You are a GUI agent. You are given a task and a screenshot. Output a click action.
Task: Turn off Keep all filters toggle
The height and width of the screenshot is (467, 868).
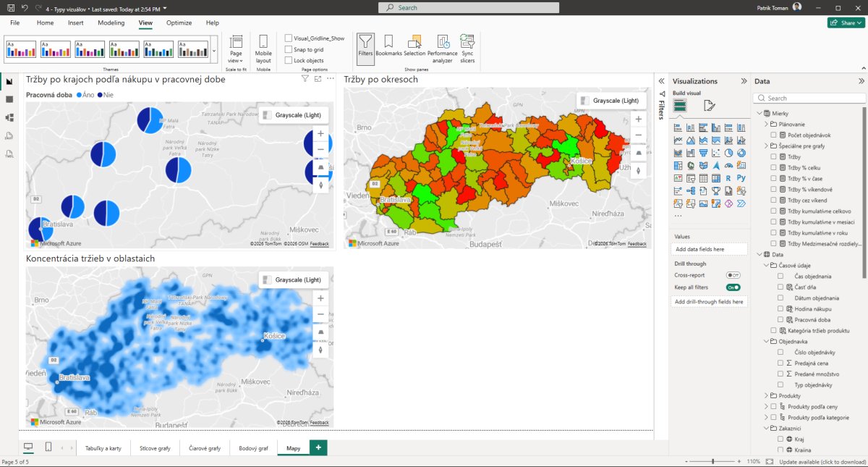point(733,287)
